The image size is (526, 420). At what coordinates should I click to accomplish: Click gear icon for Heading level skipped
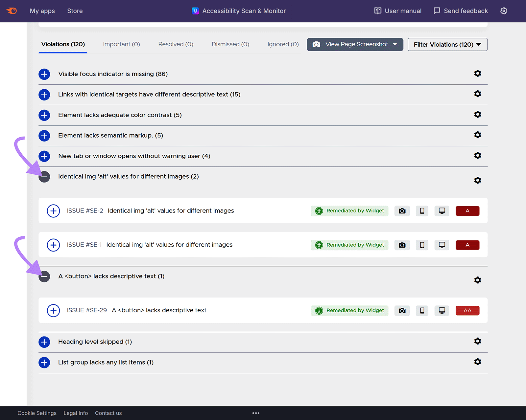[477, 341]
